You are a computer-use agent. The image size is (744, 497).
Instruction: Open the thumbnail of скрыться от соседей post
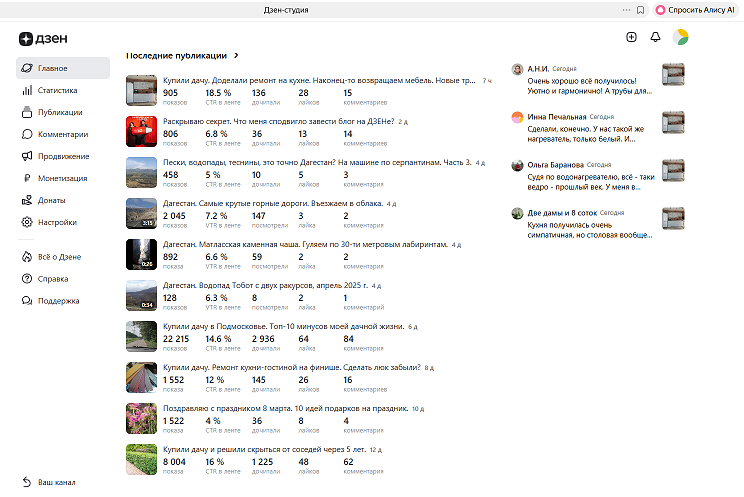coord(141,459)
